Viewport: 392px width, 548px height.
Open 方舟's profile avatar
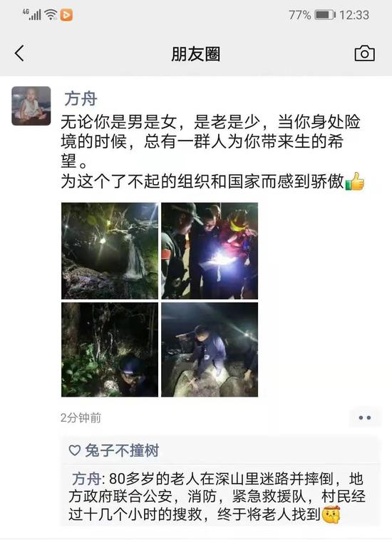[31, 106]
